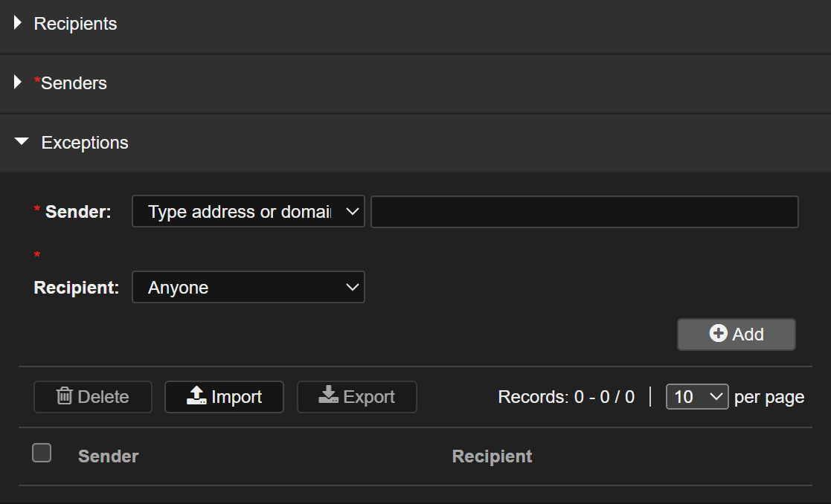Image resolution: width=831 pixels, height=504 pixels.
Task: Open the 'Type address or domain' sender dropdown
Action: 248,212
